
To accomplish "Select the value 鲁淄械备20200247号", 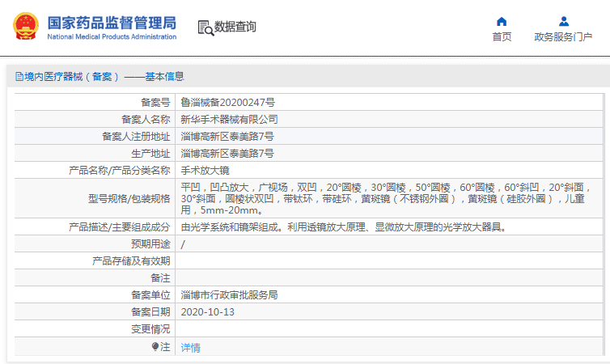I will (227, 102).
